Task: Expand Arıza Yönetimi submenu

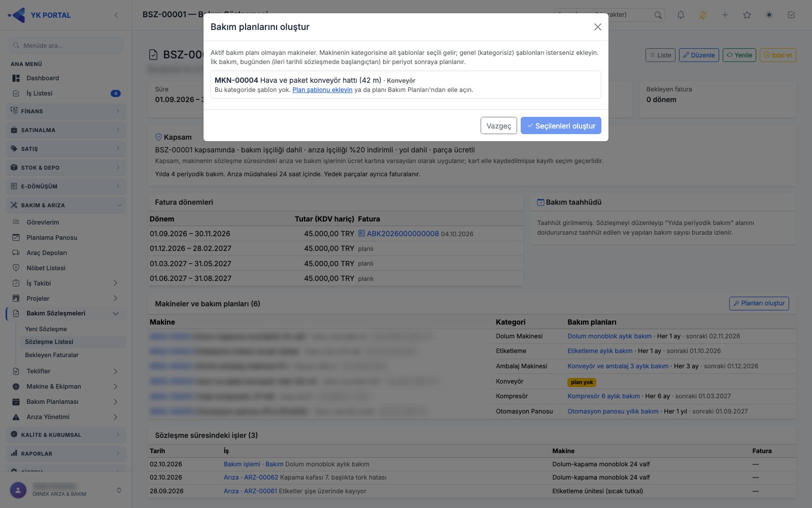Action: tap(66, 417)
